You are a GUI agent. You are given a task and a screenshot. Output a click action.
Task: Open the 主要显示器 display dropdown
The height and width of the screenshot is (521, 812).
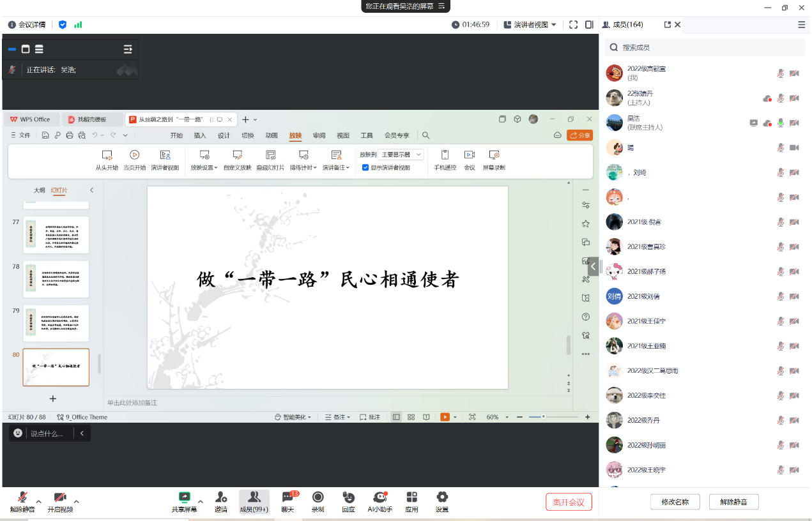click(x=401, y=155)
